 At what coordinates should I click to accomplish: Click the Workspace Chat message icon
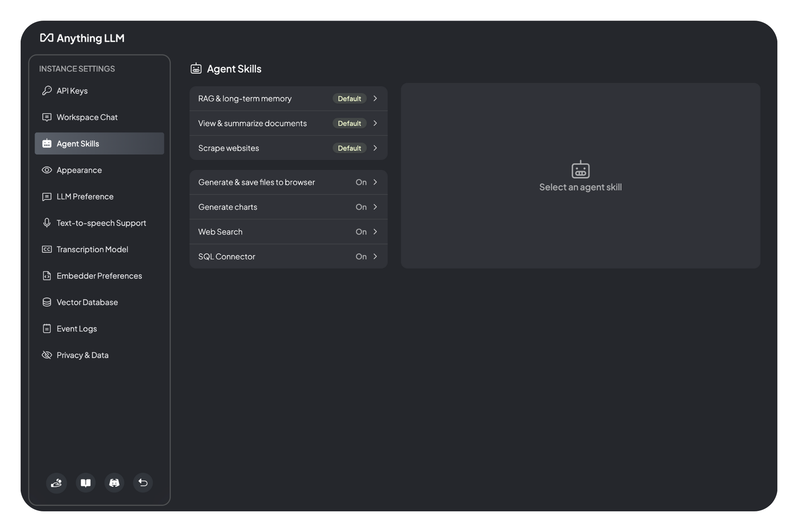tap(47, 117)
